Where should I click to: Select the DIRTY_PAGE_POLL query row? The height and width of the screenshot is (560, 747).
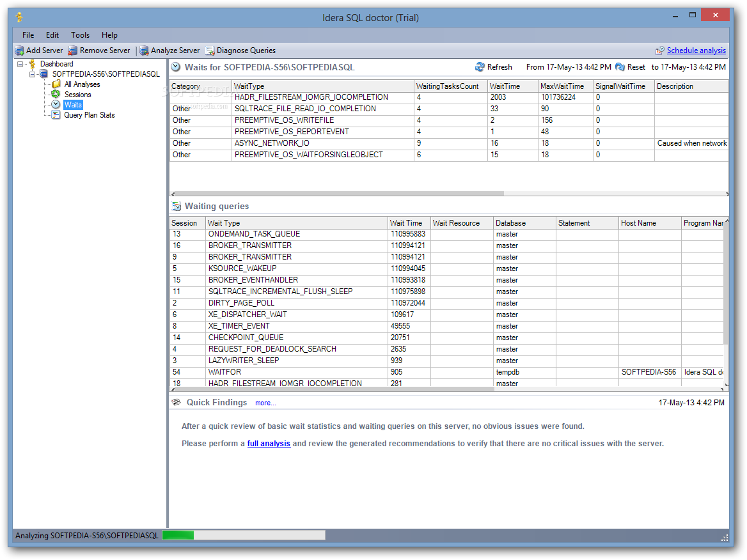[446, 303]
